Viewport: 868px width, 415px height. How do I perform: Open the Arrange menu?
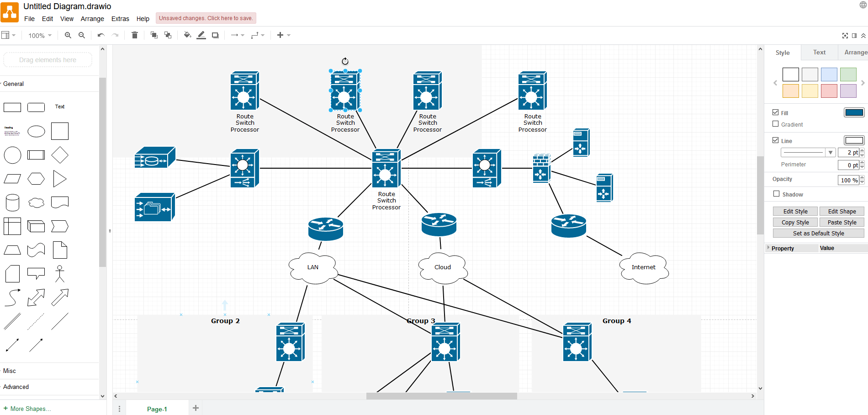[92, 19]
